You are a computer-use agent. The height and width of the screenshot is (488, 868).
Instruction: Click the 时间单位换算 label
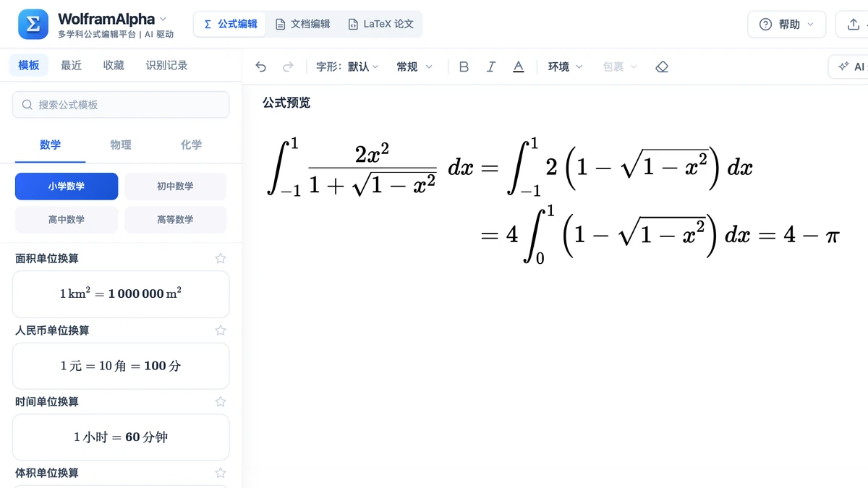click(46, 402)
